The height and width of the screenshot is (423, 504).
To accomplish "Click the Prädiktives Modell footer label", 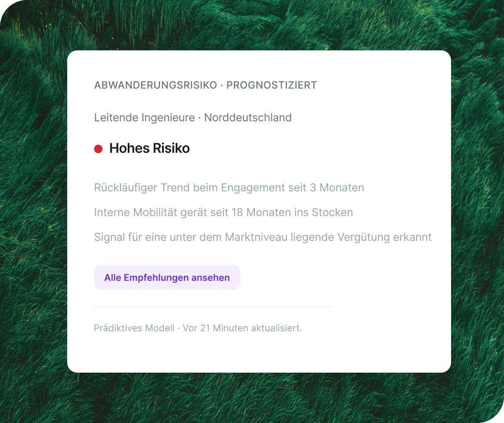I will coord(134,328).
